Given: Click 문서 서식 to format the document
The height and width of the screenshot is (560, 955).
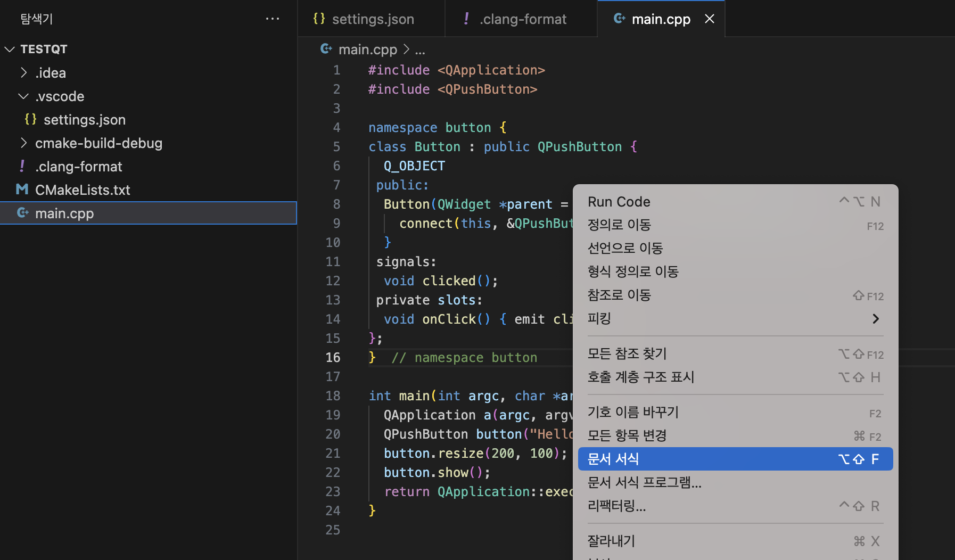Looking at the screenshot, I should (735, 459).
